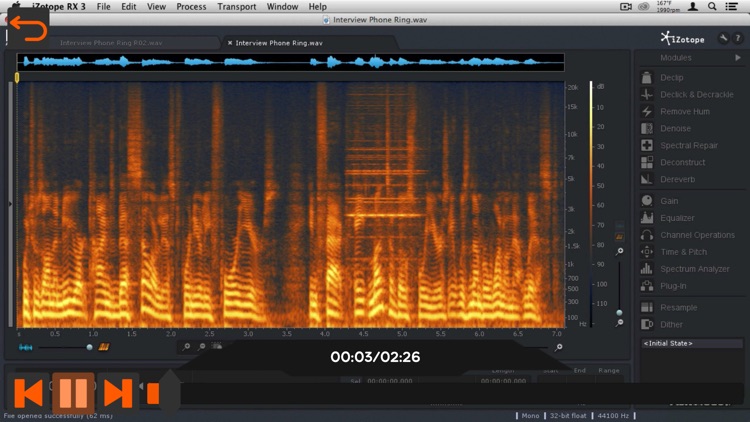Select the Initial State history entry
The height and width of the screenshot is (422, 750).
tap(692, 343)
